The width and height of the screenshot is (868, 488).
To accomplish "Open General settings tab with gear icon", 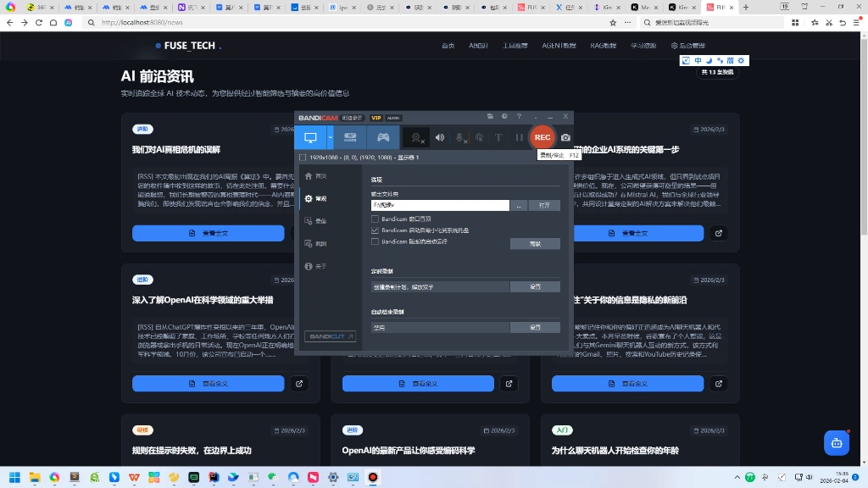I will coord(316,198).
